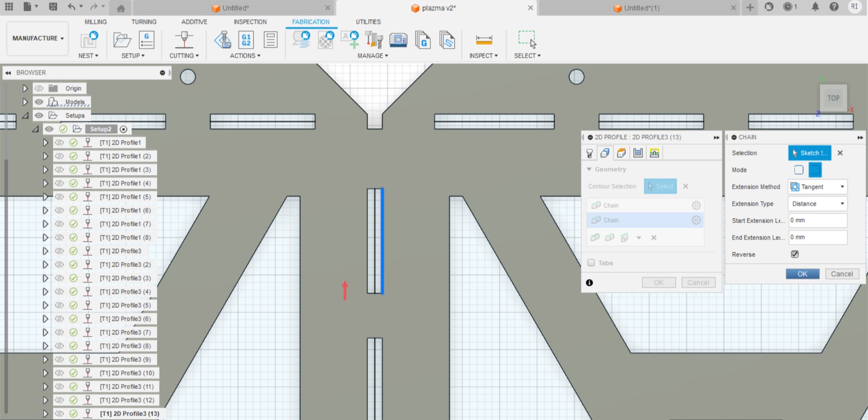Click OK in the Chain panel

pos(802,274)
